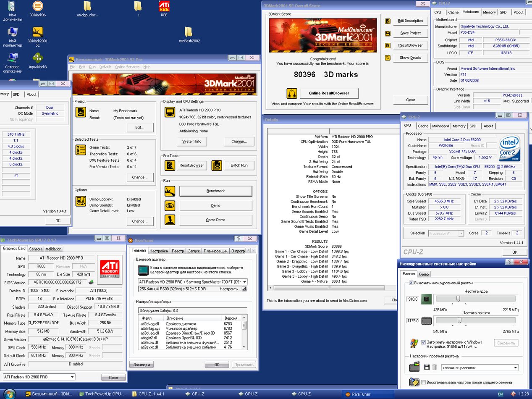Image resolution: width=532 pixels, height=399 pixels.
Task: Open the Мои документы desktop icon
Action: pyautogui.click(x=12, y=11)
